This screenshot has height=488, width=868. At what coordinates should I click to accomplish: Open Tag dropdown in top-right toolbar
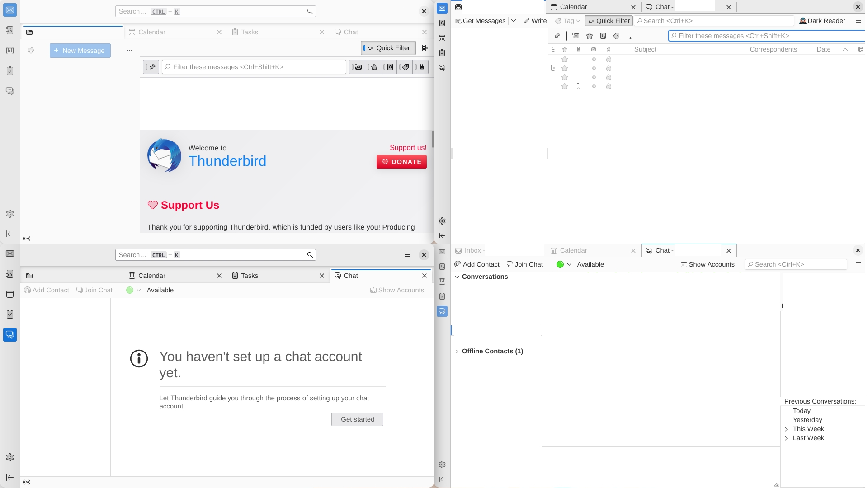(x=568, y=21)
